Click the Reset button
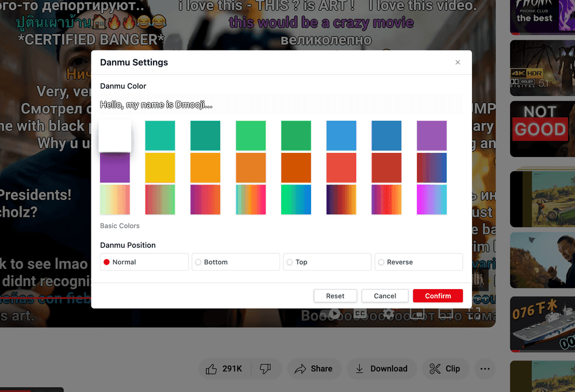 335,296
